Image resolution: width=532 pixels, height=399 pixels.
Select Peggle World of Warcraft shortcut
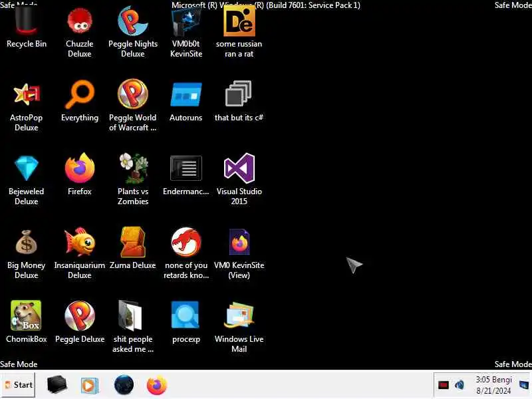click(132, 94)
